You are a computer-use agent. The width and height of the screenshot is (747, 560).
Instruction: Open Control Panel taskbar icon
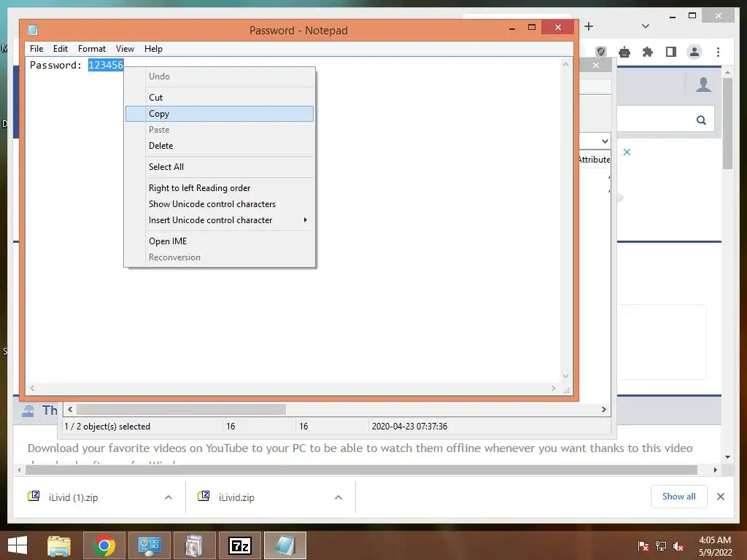[149, 545]
